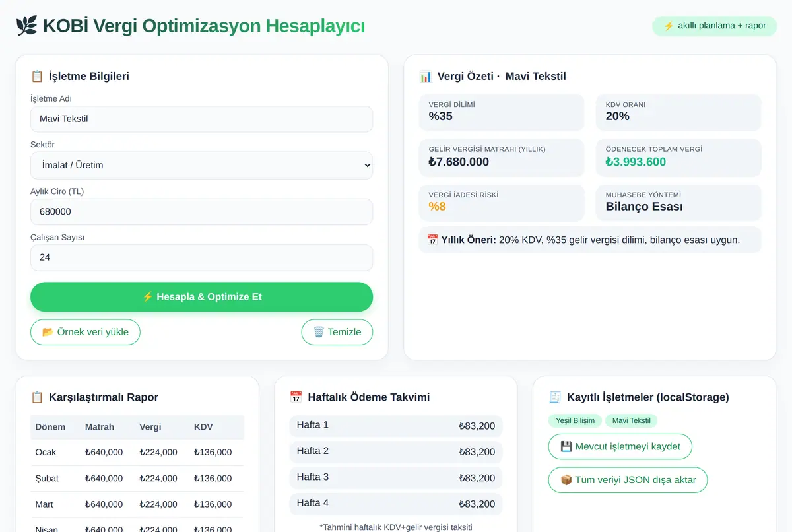Click the ₺224,000 Vergi cell in Şubat row
792x532 pixels.
click(158, 479)
